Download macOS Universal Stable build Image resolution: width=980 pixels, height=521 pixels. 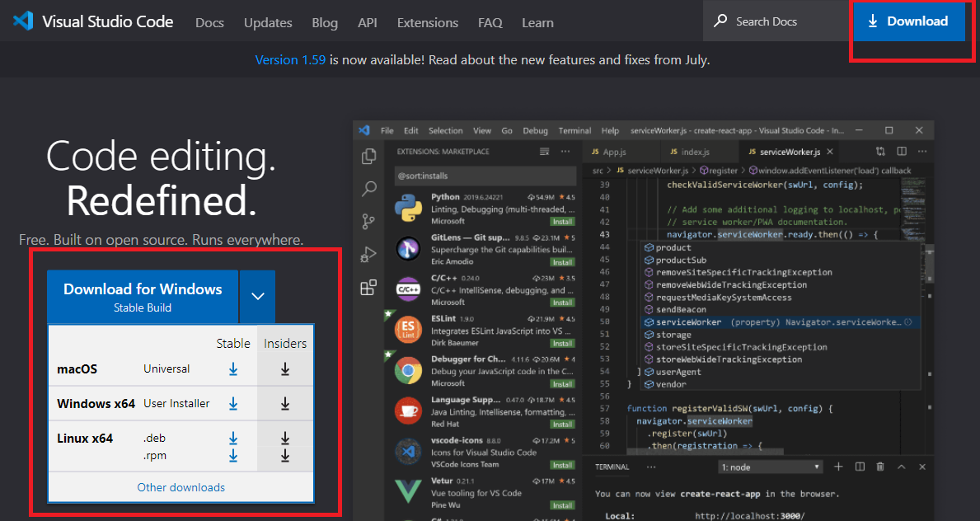pos(233,369)
